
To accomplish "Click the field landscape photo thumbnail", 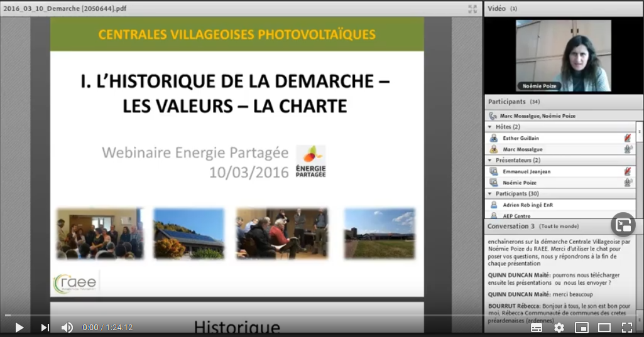I will (x=379, y=233).
